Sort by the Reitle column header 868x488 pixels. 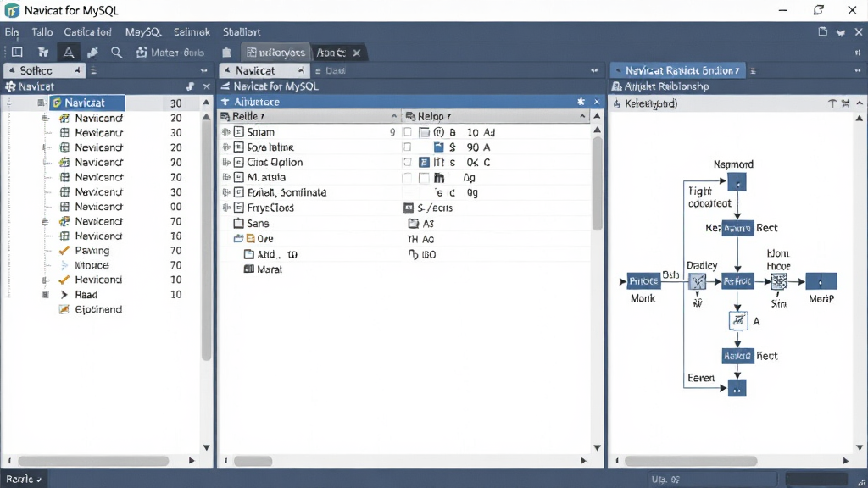(309, 116)
